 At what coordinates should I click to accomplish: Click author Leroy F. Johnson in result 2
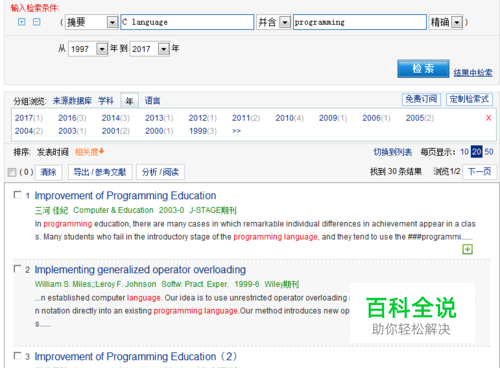(x=126, y=284)
